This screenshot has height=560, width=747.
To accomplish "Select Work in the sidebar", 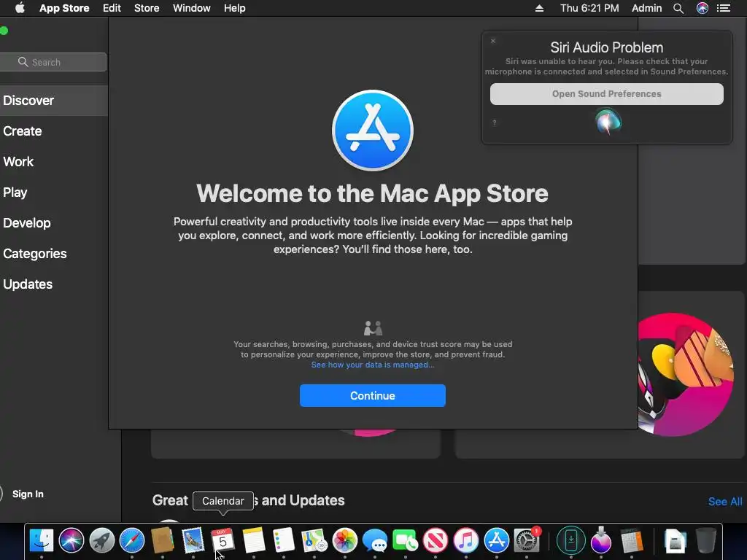I will pos(54,161).
